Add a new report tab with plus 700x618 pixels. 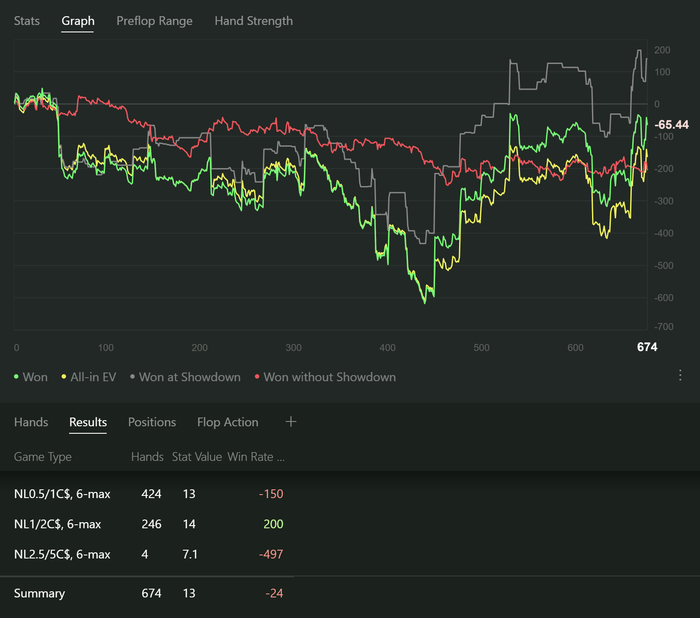[x=291, y=422]
